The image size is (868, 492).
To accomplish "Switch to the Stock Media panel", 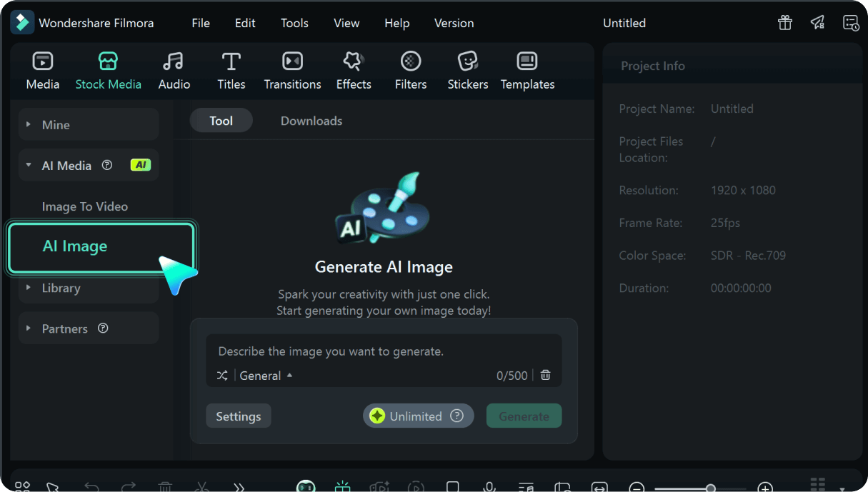I will pos(109,71).
